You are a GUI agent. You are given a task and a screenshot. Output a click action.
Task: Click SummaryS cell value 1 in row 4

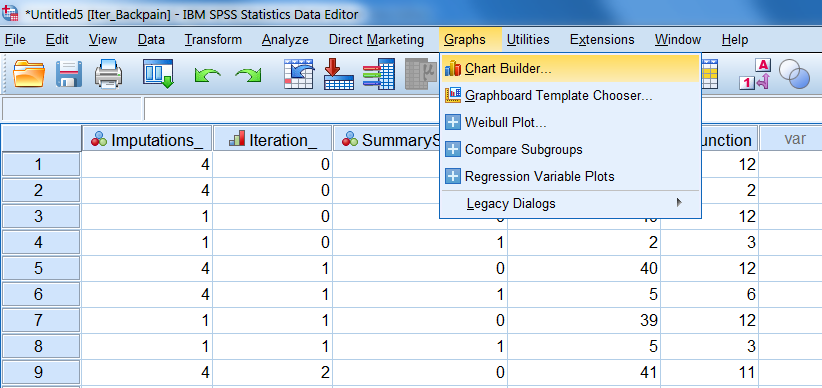[420, 242]
